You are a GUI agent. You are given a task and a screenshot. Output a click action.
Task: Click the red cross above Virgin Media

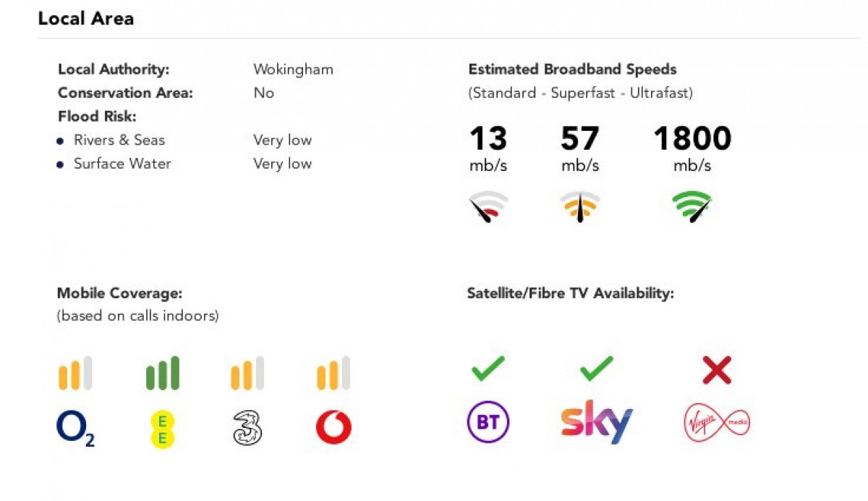click(717, 370)
